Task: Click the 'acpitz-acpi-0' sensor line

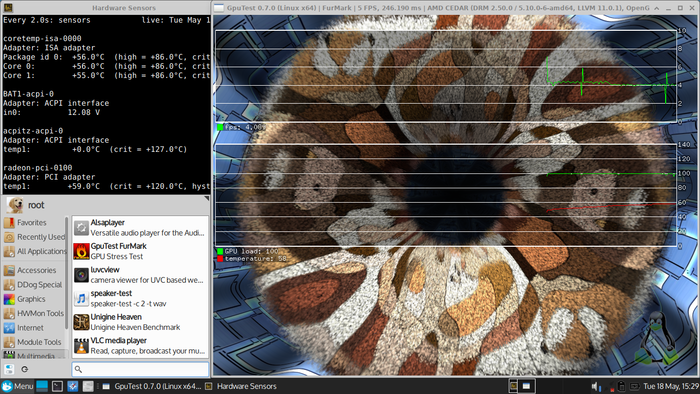Action: click(33, 131)
